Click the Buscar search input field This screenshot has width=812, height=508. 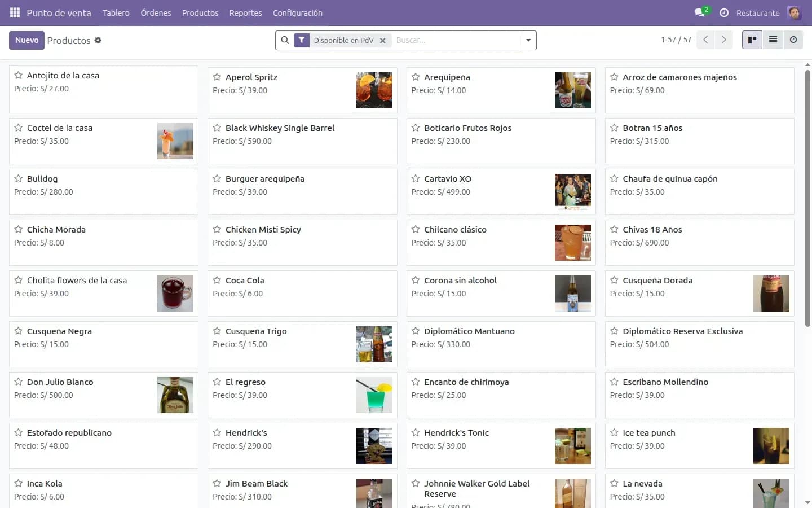tap(456, 40)
